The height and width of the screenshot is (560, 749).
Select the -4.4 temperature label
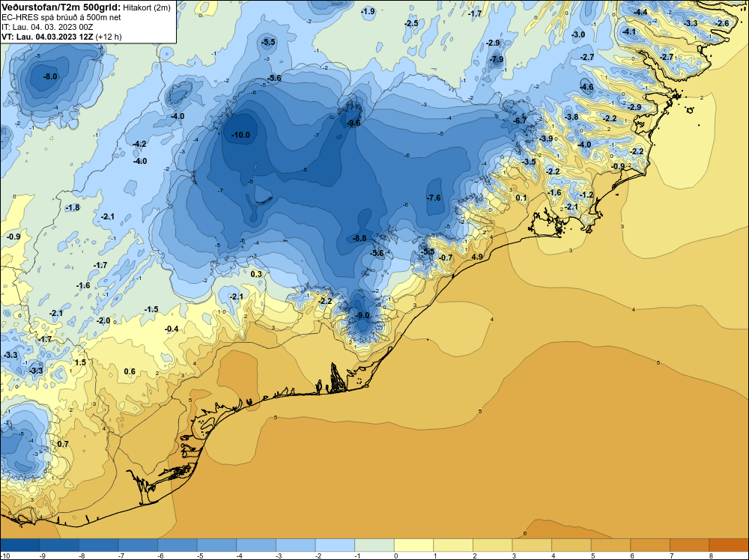(640, 12)
